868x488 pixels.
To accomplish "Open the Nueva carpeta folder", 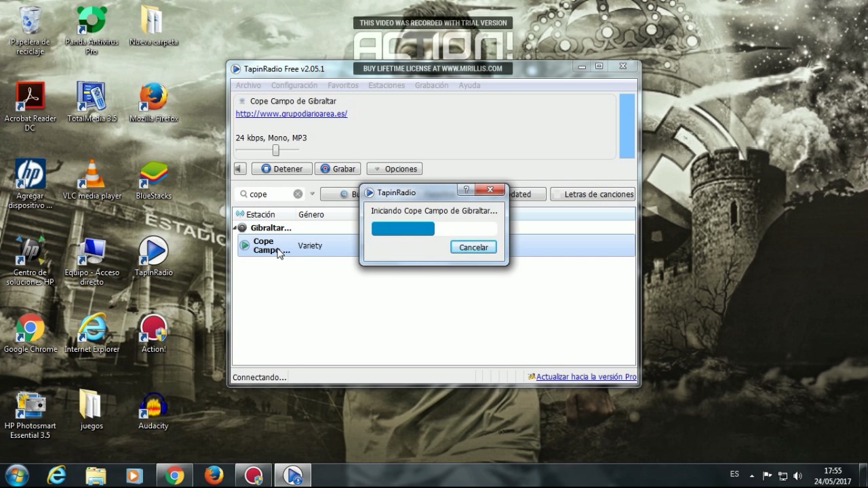I will [x=153, y=27].
